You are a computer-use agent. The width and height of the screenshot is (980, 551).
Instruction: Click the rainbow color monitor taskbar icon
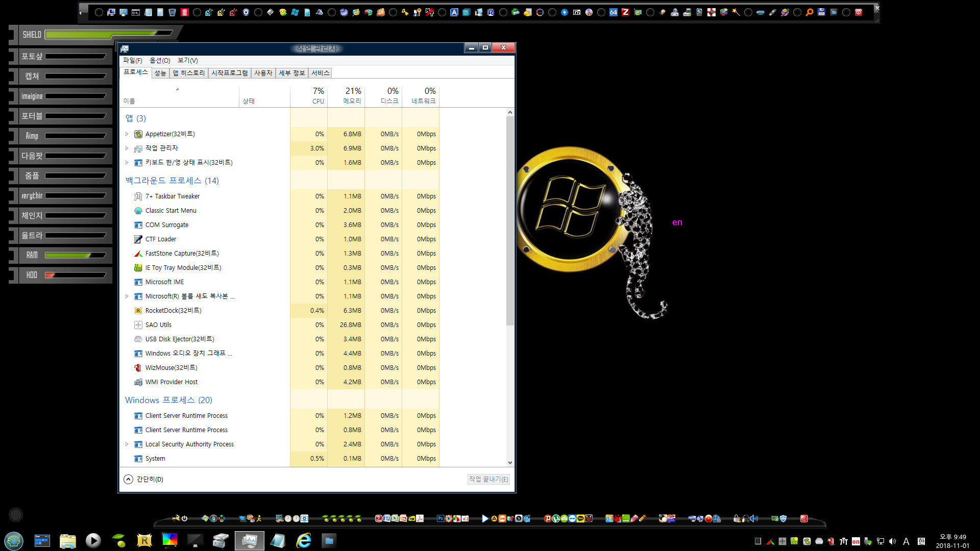tap(169, 540)
